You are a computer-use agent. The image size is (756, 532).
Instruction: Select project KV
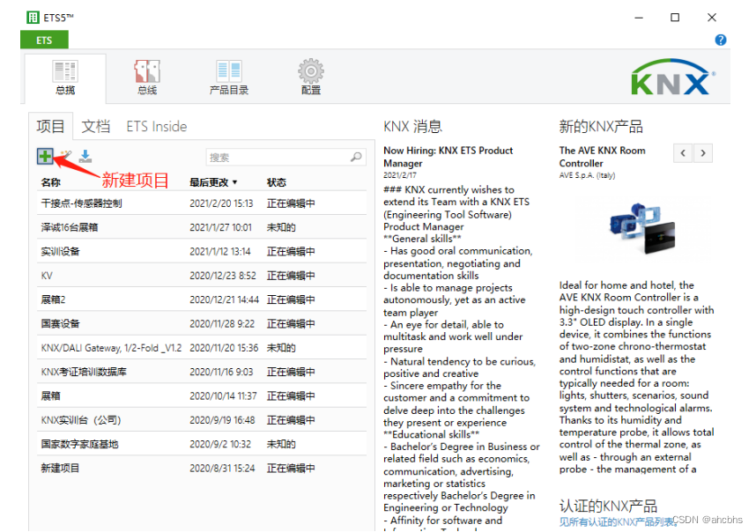[202, 276]
